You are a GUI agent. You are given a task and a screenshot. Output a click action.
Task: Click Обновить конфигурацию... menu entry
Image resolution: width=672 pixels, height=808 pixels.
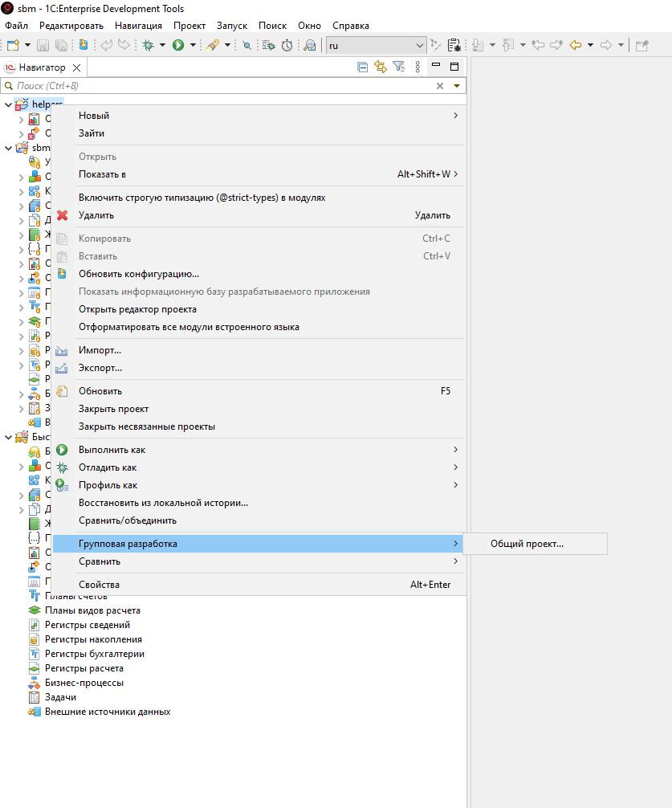tap(139, 274)
